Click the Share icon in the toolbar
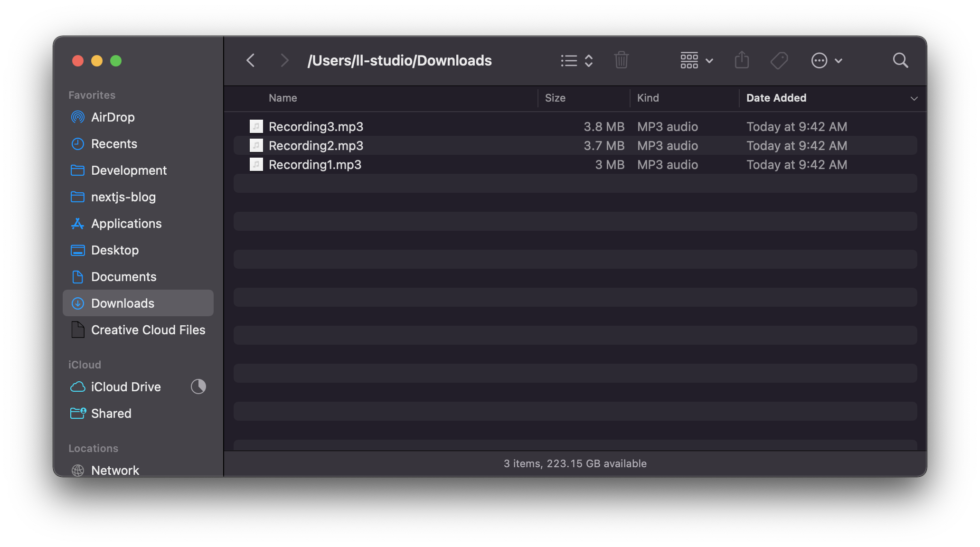 tap(742, 60)
